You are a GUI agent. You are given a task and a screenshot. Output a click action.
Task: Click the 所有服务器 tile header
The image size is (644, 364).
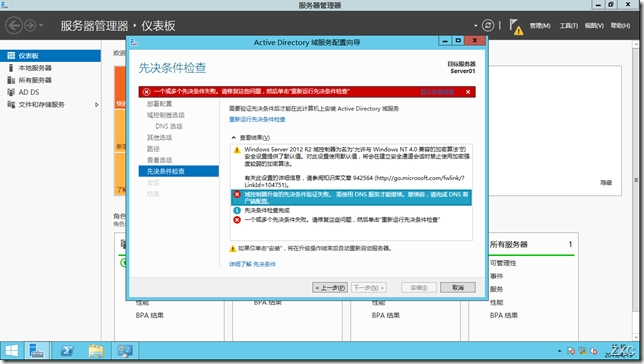click(x=508, y=244)
